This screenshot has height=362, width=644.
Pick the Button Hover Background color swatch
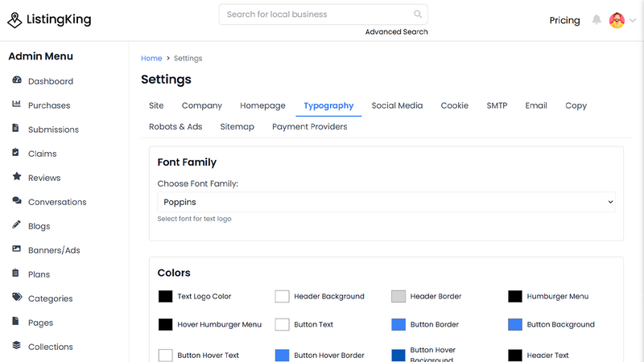point(398,356)
